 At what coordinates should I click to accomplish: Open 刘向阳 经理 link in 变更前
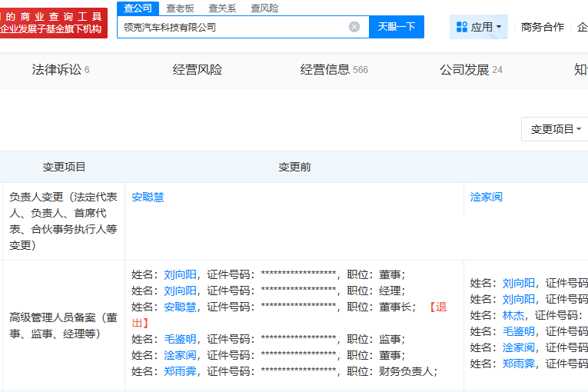(180, 291)
